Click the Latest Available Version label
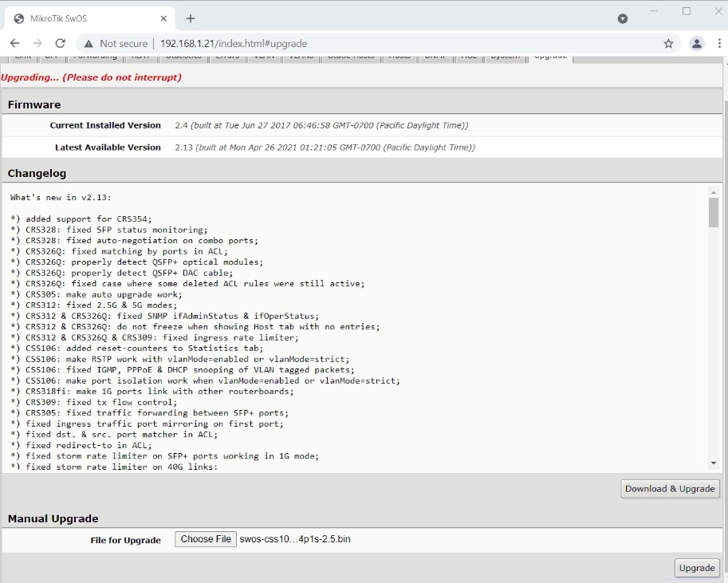The width and height of the screenshot is (728, 583). click(108, 148)
